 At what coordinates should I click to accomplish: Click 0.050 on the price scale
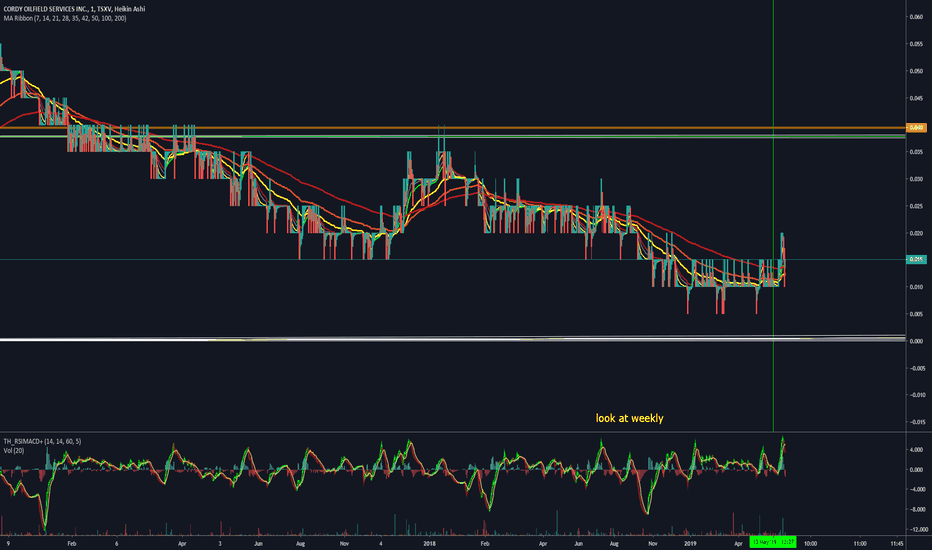pyautogui.click(x=916, y=71)
